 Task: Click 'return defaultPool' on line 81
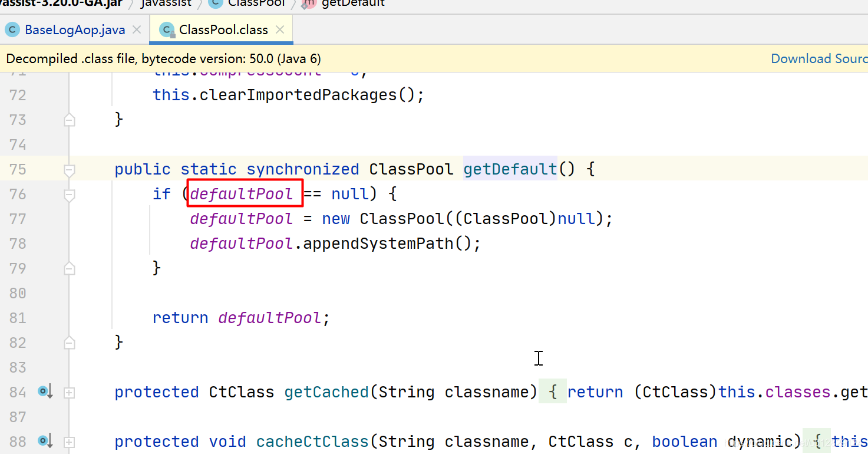[x=237, y=318]
